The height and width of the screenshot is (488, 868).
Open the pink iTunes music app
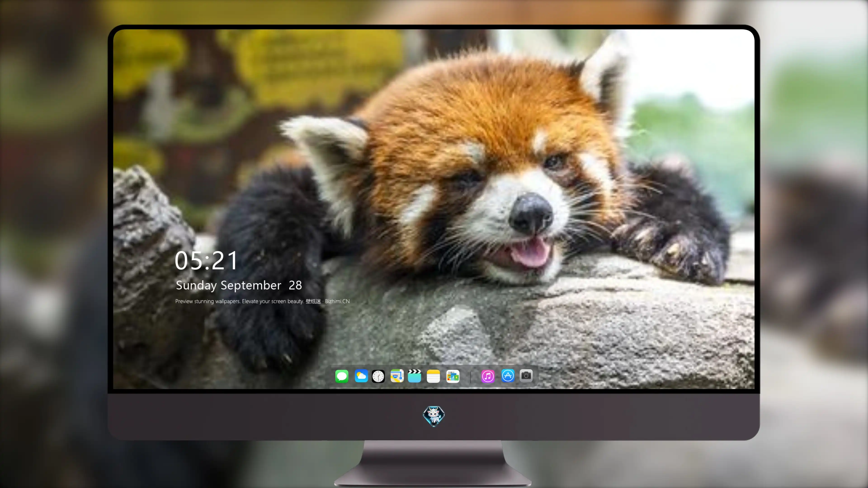[488, 376]
